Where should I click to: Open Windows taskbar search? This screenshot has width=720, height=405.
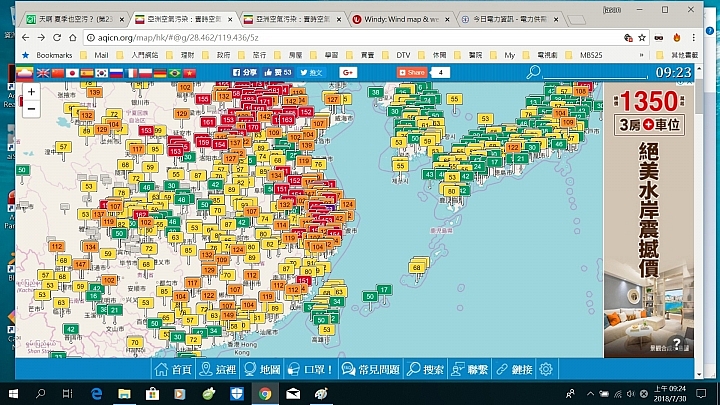(40, 394)
